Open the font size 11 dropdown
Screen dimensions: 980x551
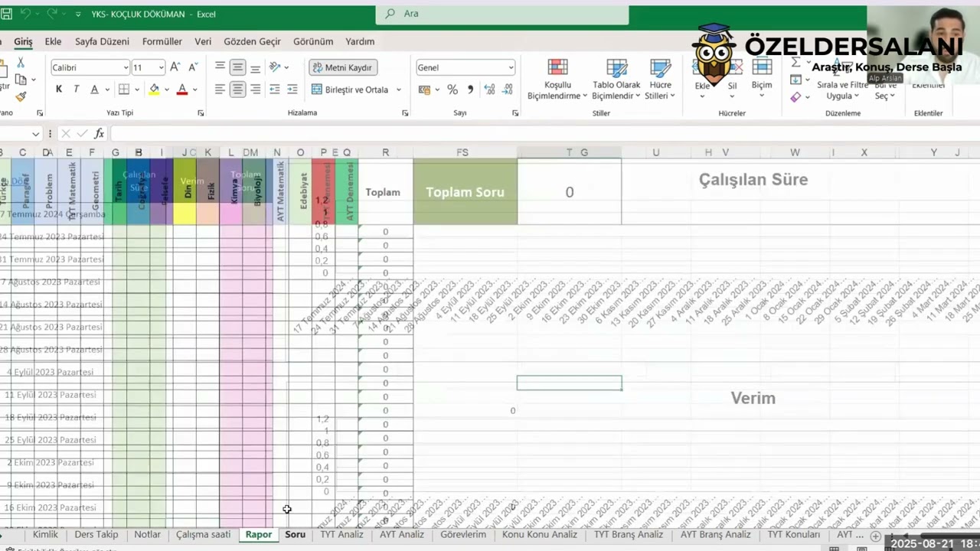pos(160,67)
